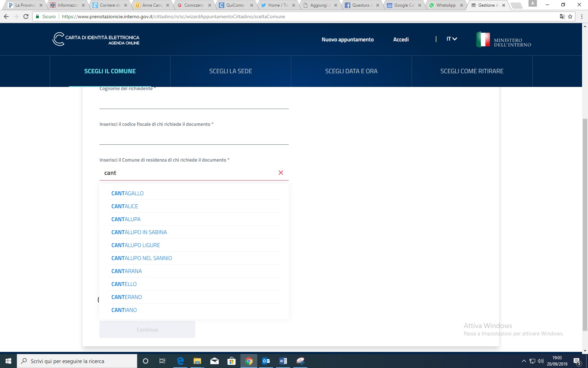Click the Nuovo appuntamento link
Viewport: 588px width, 368px height.
click(348, 40)
